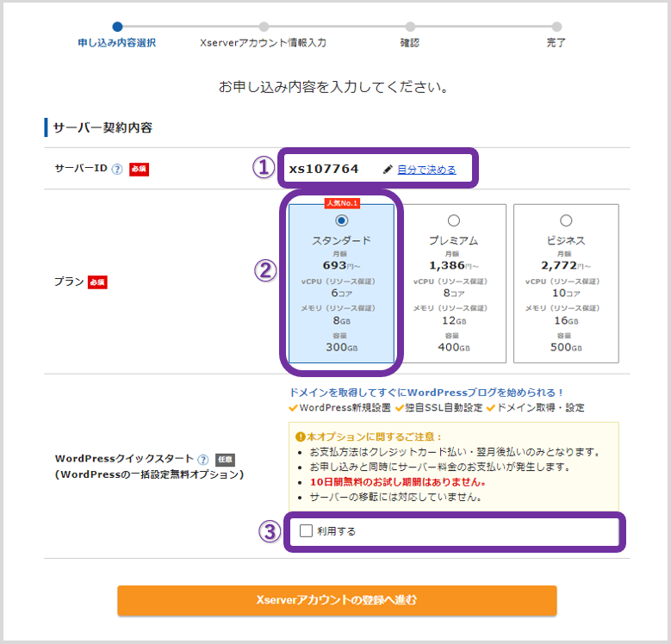The height and width of the screenshot is (644, 671).
Task: Click the ドメインを取得してすぐにWordPressブログを始められる heading
Action: tap(426, 393)
